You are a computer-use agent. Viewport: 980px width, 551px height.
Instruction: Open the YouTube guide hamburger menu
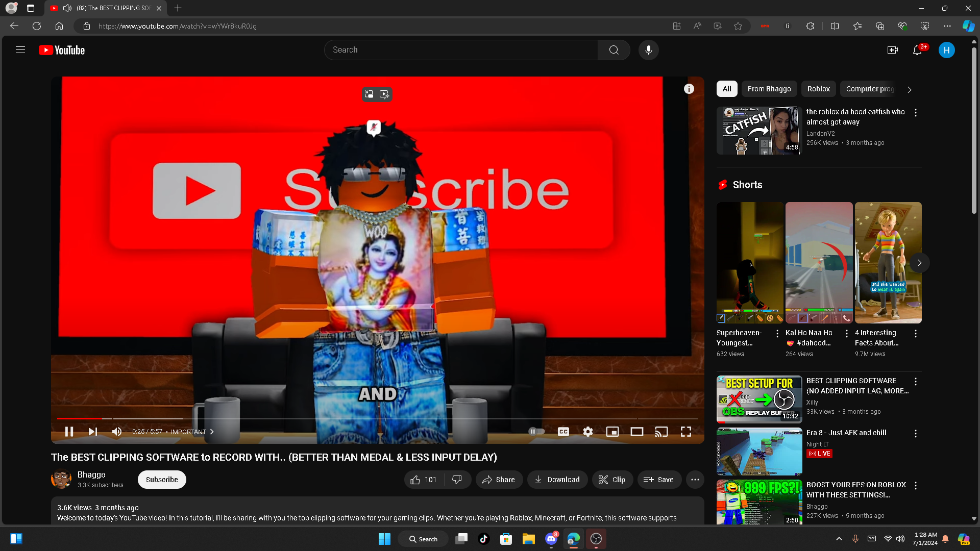(20, 50)
